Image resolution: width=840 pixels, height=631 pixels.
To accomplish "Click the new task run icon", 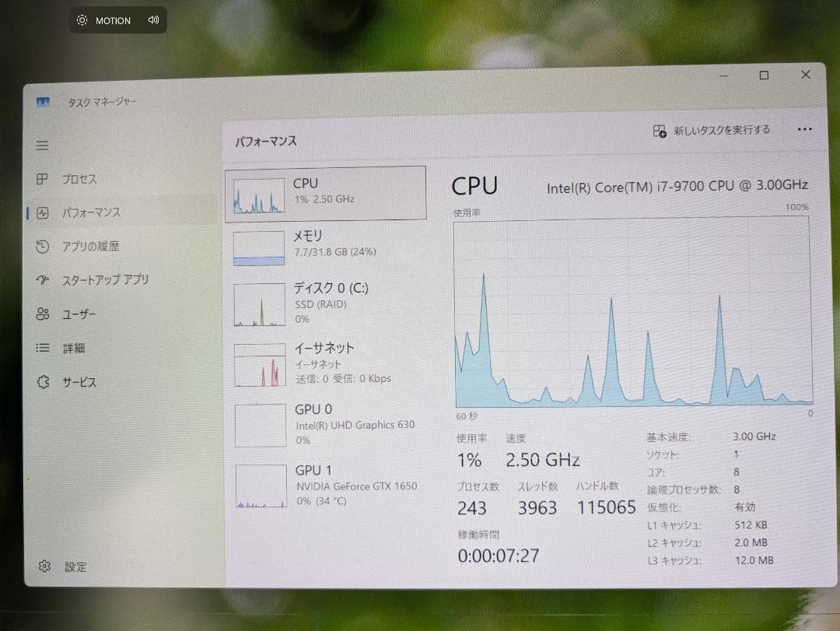I will tap(660, 131).
